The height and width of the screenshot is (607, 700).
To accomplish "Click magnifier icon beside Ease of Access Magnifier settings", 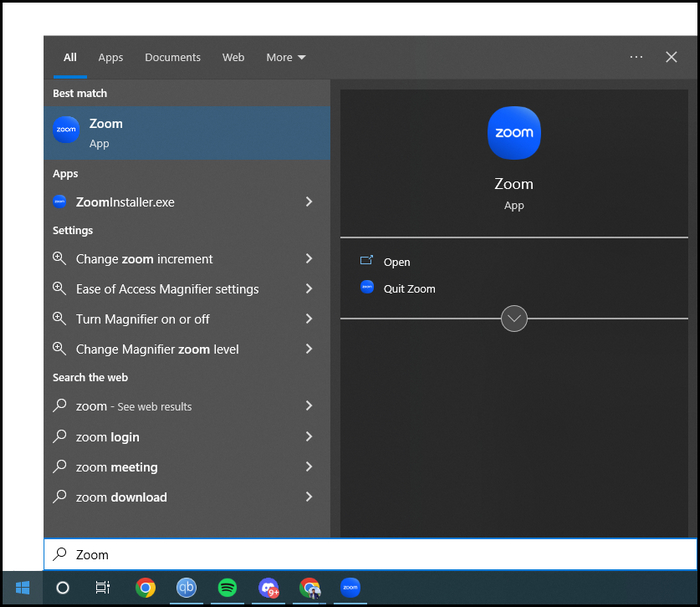I will pyautogui.click(x=59, y=289).
